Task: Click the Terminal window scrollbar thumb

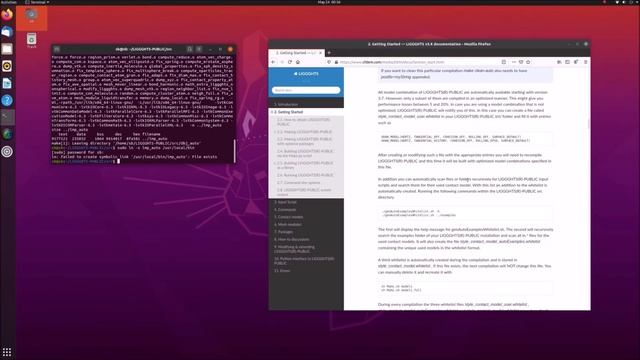Action: [x=234, y=151]
